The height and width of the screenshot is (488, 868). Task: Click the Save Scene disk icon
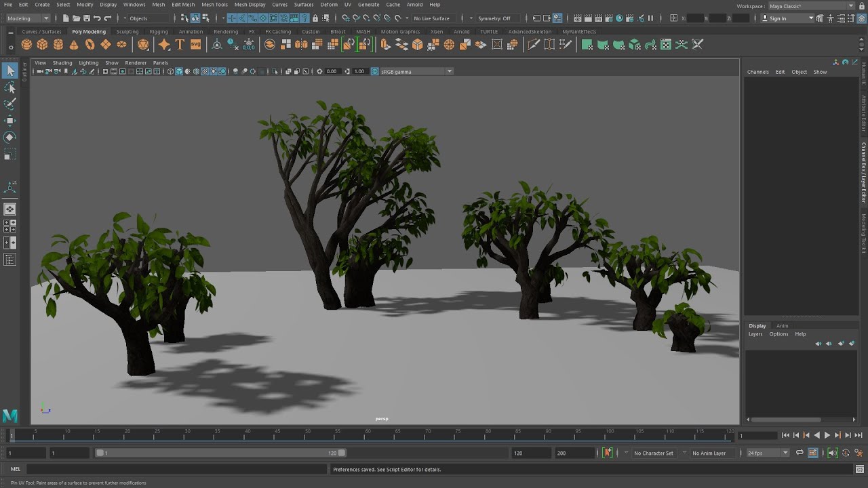pyautogui.click(x=87, y=18)
